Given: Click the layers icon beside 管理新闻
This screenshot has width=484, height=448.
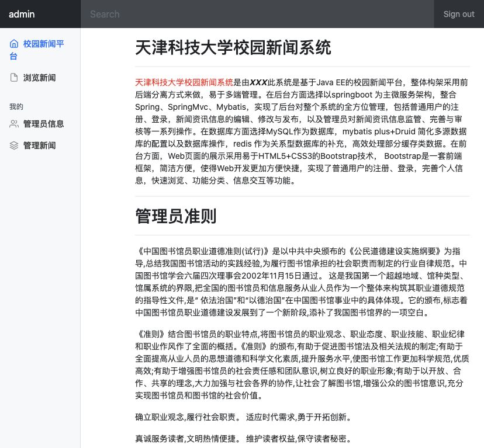Looking at the screenshot, I should 14,145.
